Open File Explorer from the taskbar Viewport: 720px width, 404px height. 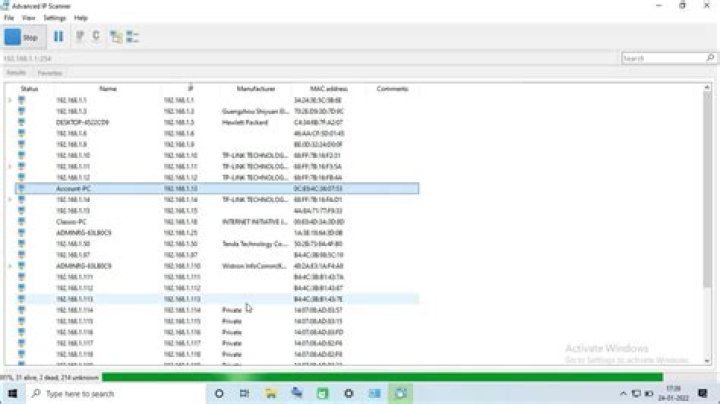[271, 393]
